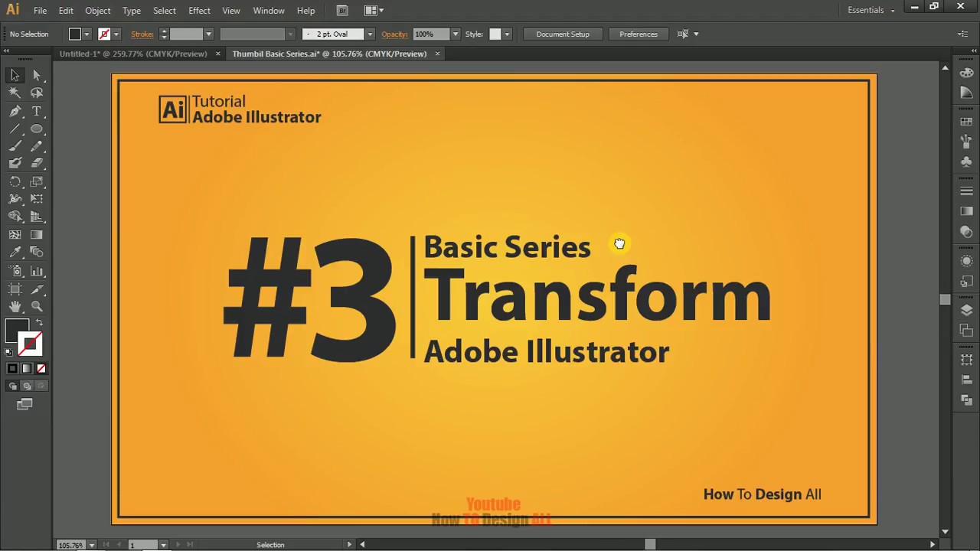Select the Slice tool
Image resolution: width=980 pixels, height=551 pixels.
click(x=37, y=289)
